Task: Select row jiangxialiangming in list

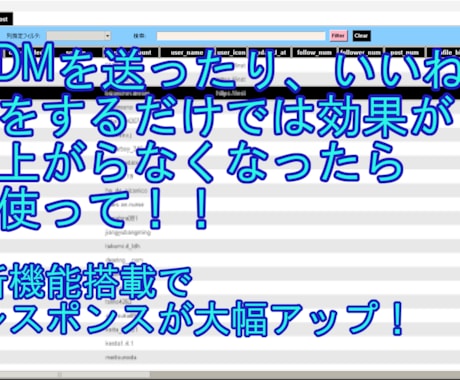Action: tap(230, 232)
